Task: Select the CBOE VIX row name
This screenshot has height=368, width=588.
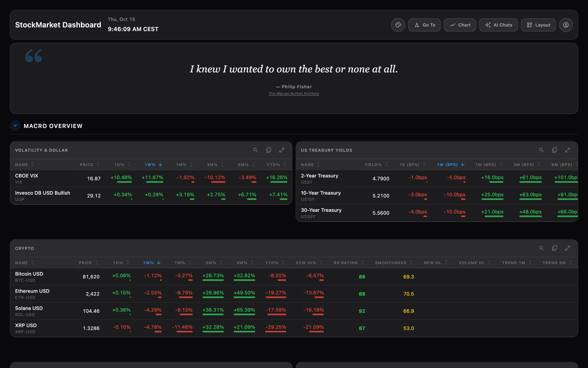Action: [26, 176]
